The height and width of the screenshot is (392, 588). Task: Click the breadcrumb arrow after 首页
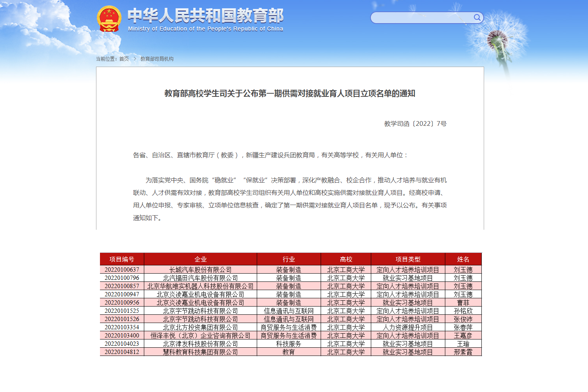(134, 59)
